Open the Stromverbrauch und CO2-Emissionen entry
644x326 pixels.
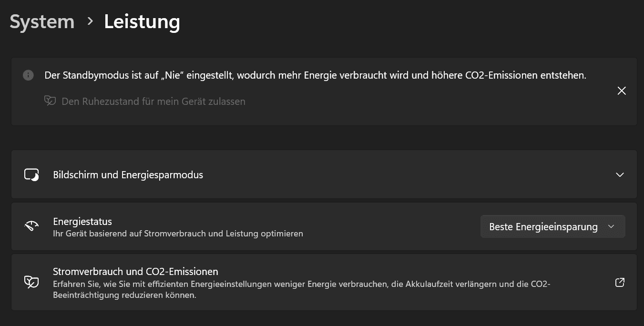pyautogui.click(x=324, y=282)
